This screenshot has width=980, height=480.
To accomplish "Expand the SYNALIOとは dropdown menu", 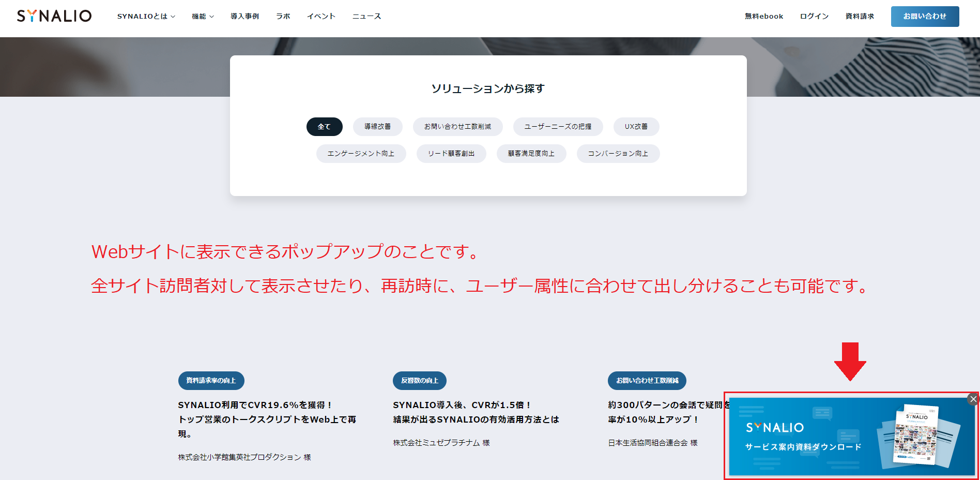I will (x=146, y=17).
